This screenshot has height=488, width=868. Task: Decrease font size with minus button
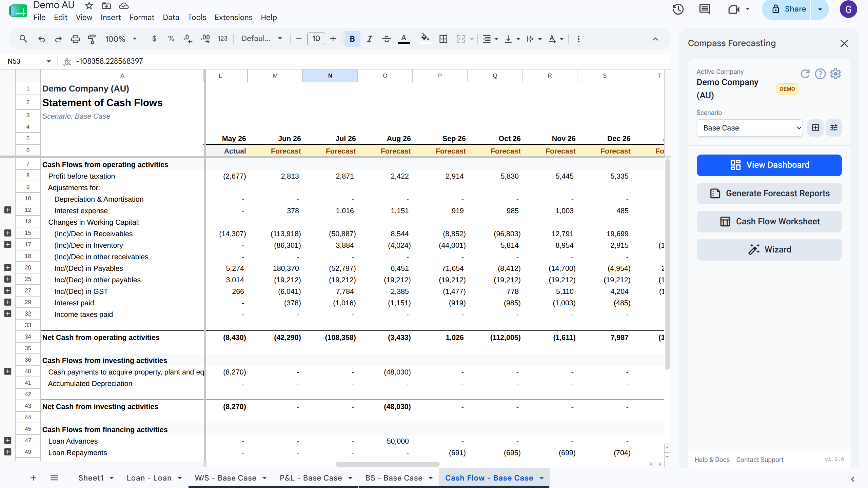pyautogui.click(x=299, y=39)
